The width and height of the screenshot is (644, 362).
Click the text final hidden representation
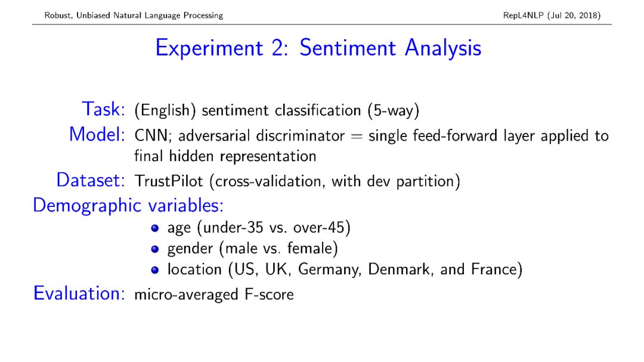225,157
